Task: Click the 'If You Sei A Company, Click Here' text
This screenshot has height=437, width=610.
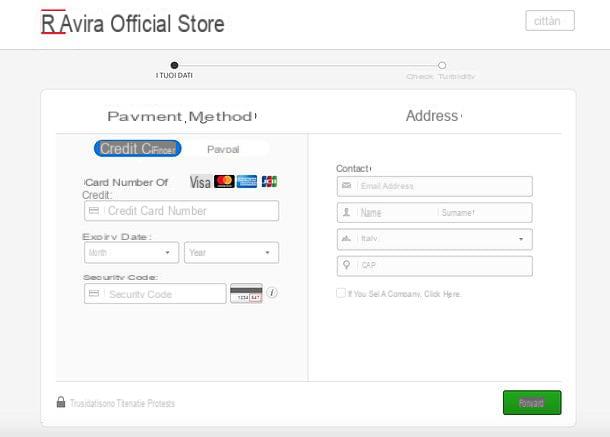Action: tap(404, 294)
